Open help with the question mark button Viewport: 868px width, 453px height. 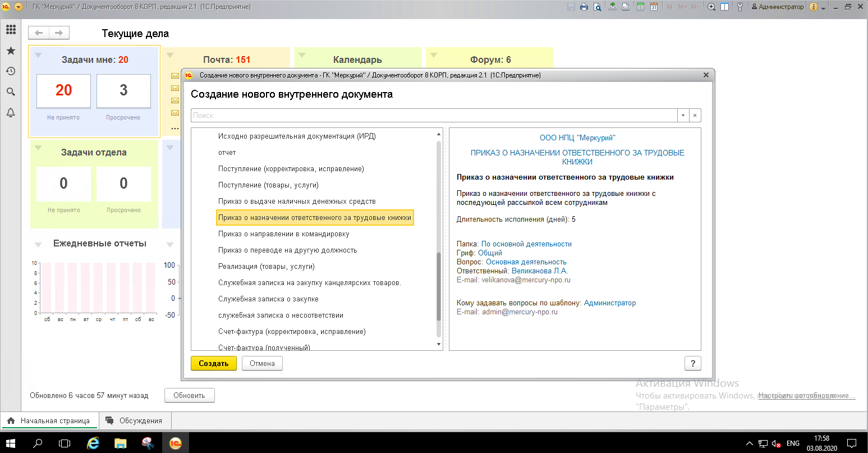click(x=693, y=363)
